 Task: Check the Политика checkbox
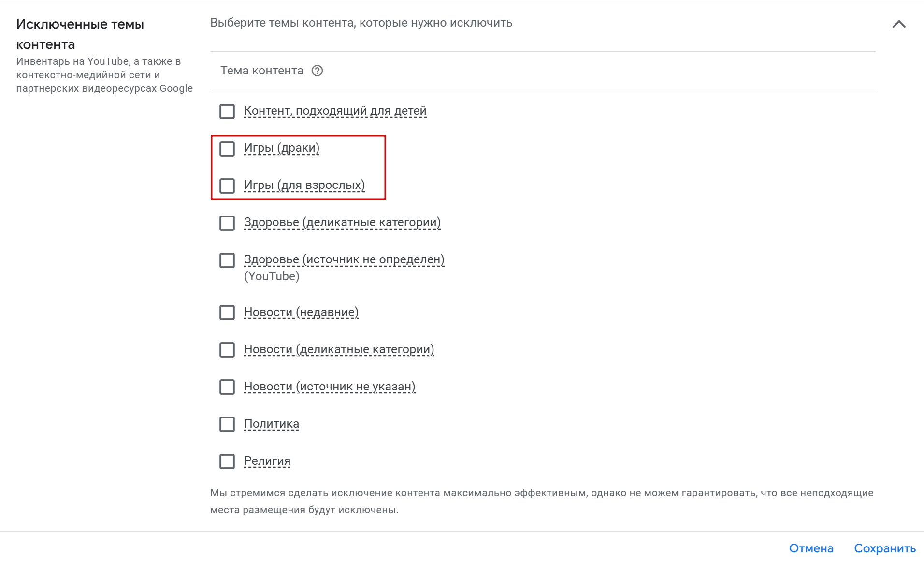pos(227,424)
